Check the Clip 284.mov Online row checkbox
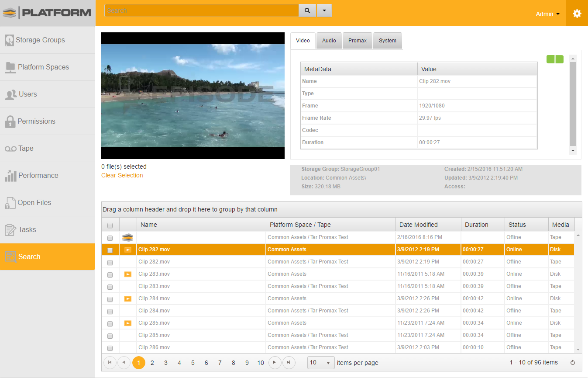 (x=110, y=299)
